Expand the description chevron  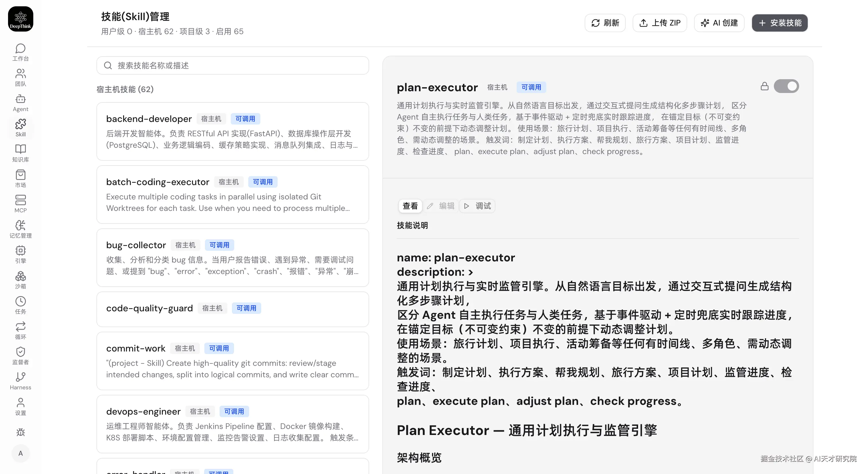click(x=471, y=272)
